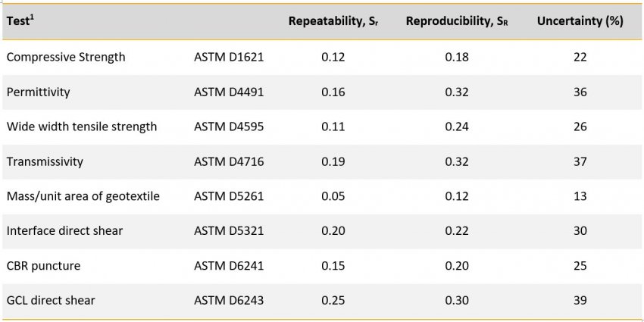Viewport: 644px width, 322px height.
Task: Select Transmissivity uncertainty value 37
Action: click(x=580, y=161)
